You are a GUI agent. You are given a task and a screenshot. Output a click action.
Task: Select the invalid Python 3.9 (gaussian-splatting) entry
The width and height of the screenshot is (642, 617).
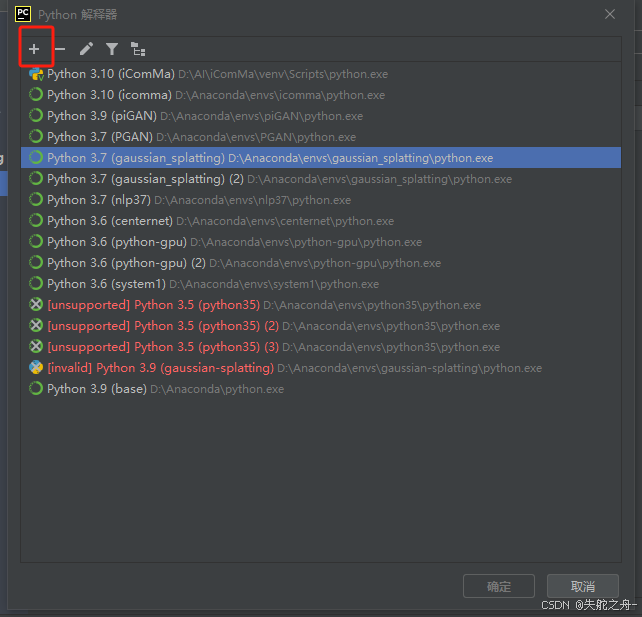321,368
